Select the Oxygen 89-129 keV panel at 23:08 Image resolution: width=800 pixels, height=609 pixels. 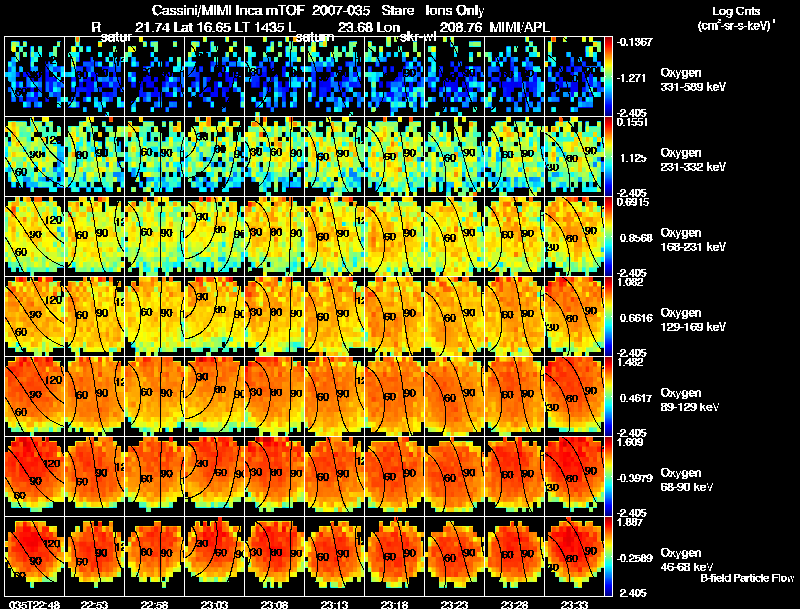click(274, 397)
